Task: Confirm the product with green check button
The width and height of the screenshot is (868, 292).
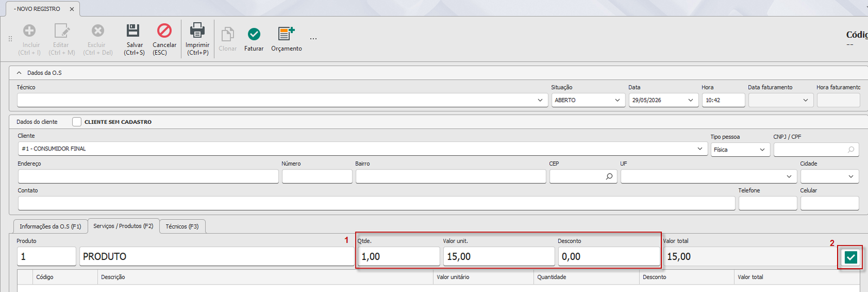Action: (x=851, y=257)
